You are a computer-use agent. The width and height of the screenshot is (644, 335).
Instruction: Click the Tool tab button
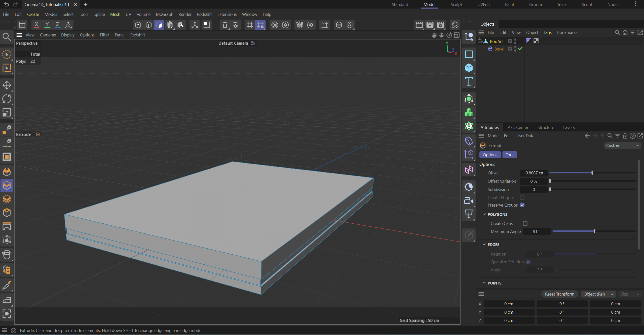tap(509, 155)
